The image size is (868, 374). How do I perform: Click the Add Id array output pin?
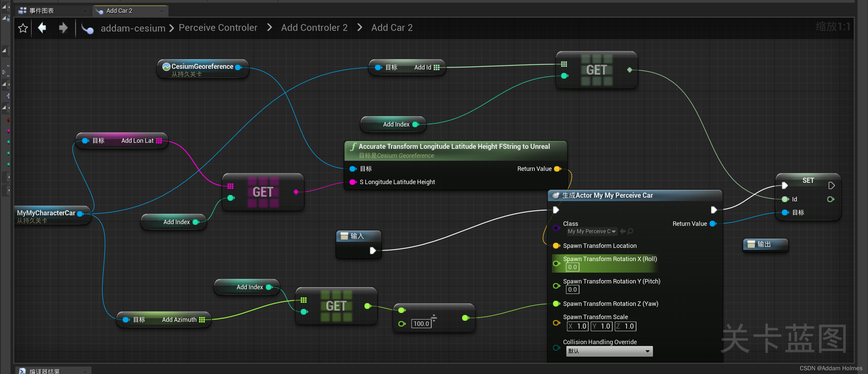coord(437,67)
